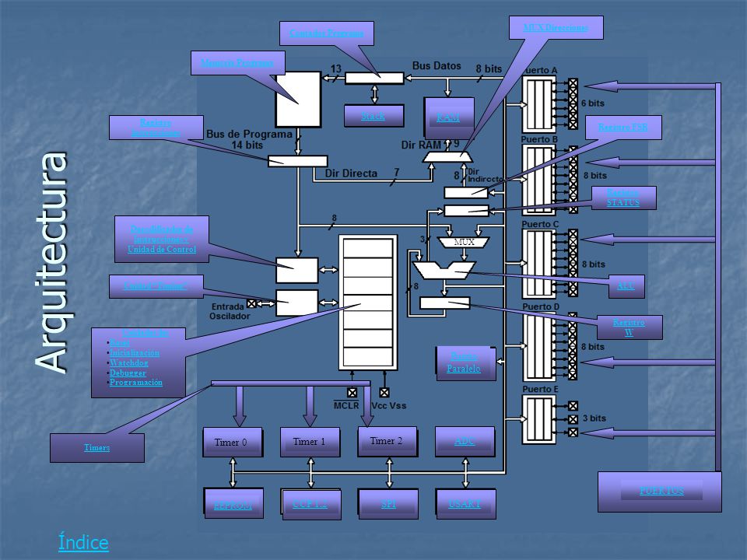The width and height of the screenshot is (747, 560).
Task: Click the Programación link
Action: pos(135,383)
